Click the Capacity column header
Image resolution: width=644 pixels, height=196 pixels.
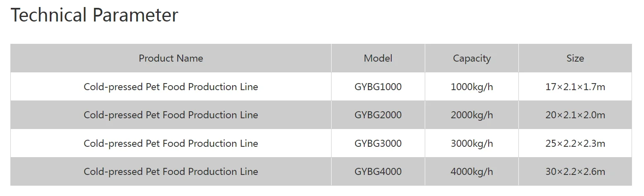[472, 58]
